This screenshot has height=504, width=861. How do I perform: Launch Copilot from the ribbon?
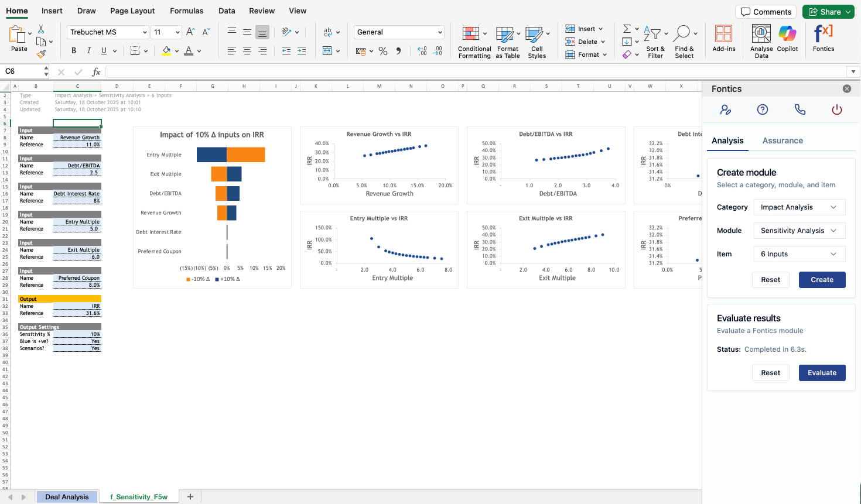click(x=787, y=34)
